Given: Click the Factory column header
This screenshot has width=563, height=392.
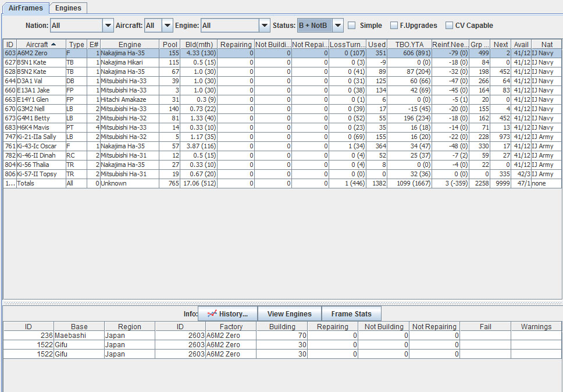Looking at the screenshot, I should [x=231, y=327].
